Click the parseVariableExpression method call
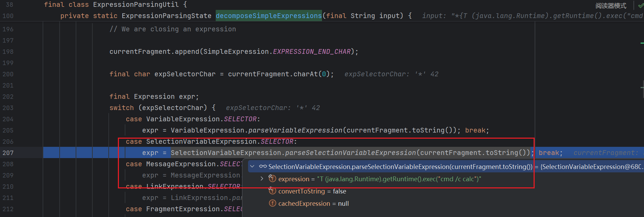Image resolution: width=644 pixels, height=217 pixels. [x=295, y=130]
